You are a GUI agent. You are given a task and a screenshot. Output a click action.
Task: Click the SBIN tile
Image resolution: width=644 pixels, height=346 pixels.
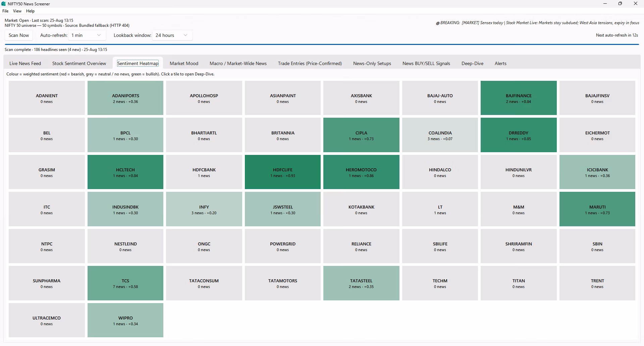click(597, 246)
